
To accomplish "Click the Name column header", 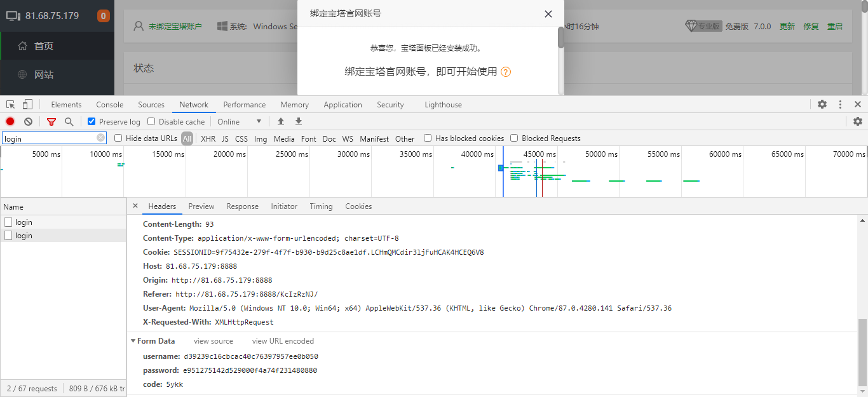I will click(64, 206).
